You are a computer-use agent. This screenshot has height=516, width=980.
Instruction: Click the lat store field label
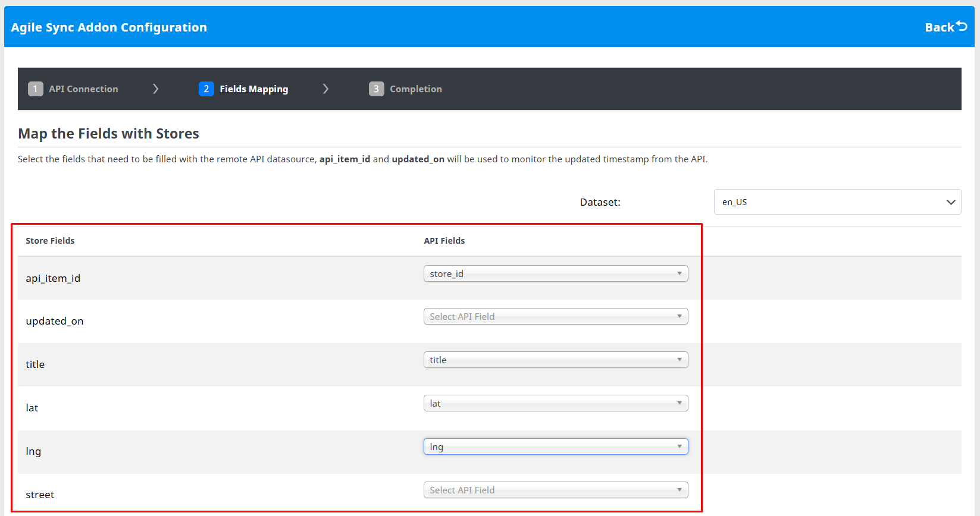[x=32, y=408]
